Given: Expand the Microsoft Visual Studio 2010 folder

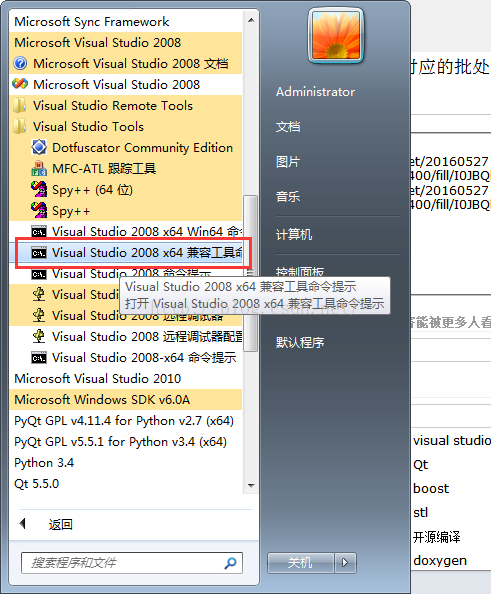Looking at the screenshot, I should [x=98, y=378].
